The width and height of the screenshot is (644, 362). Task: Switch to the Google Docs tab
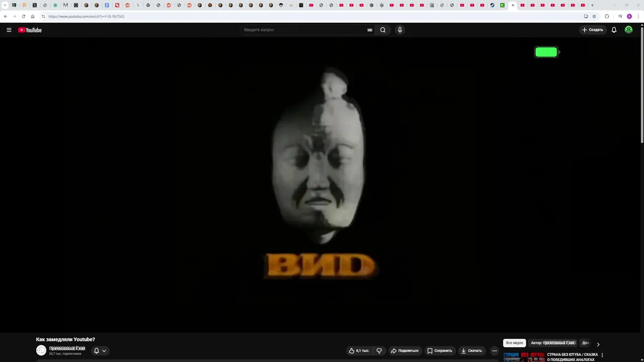click(x=107, y=5)
